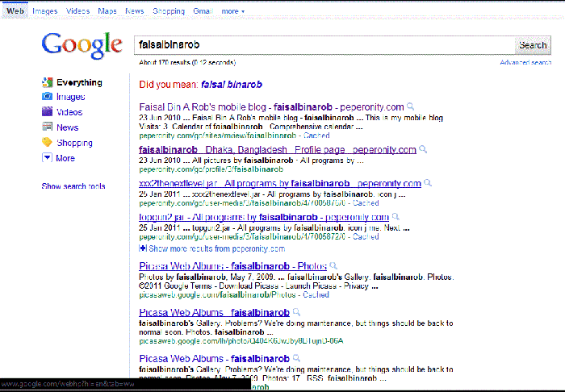
Task: Click preview magnifier next to topgun2.jar result
Action: pos(395,217)
